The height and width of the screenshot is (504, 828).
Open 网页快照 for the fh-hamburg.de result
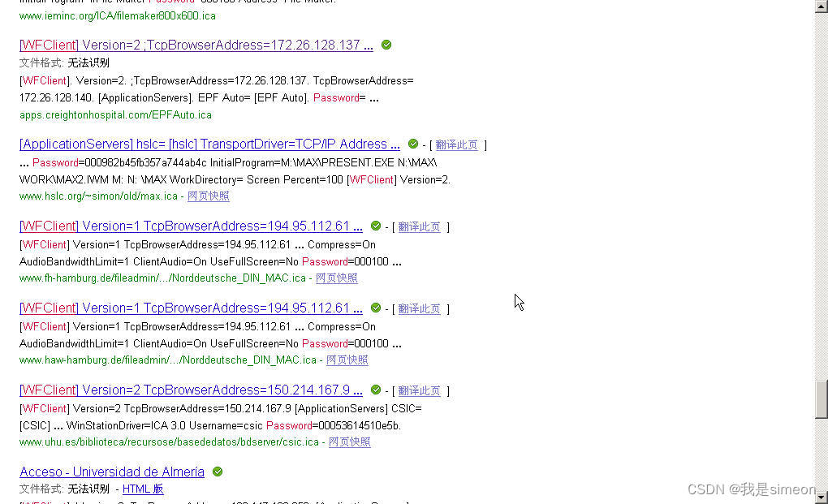pyautogui.click(x=336, y=278)
